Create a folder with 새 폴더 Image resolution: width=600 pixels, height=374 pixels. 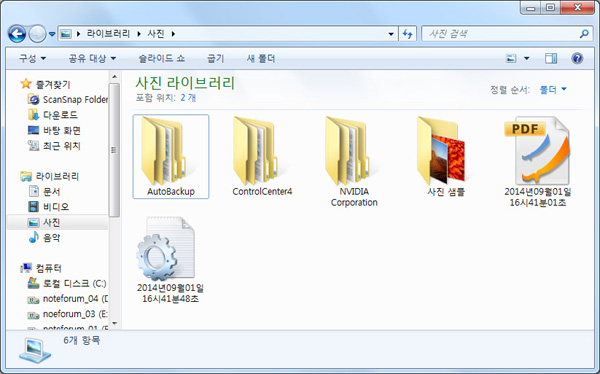click(261, 59)
